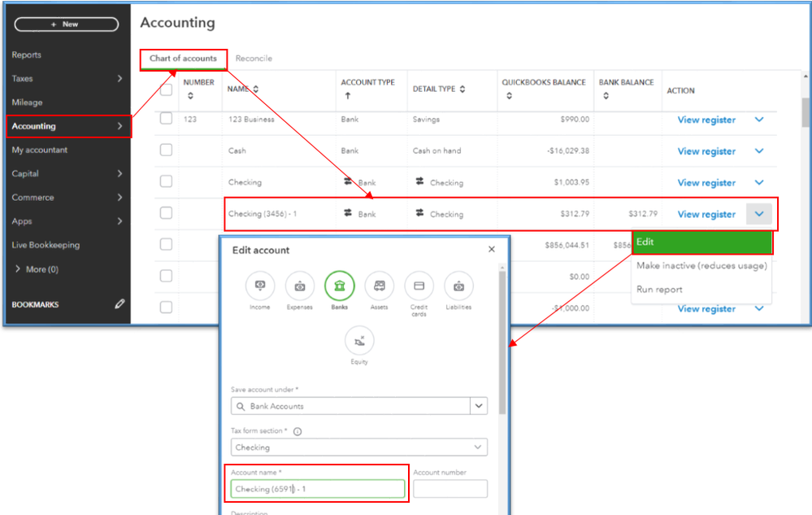This screenshot has width=812, height=515.
Task: Expand the Taxes sidebar menu
Action: [119, 78]
